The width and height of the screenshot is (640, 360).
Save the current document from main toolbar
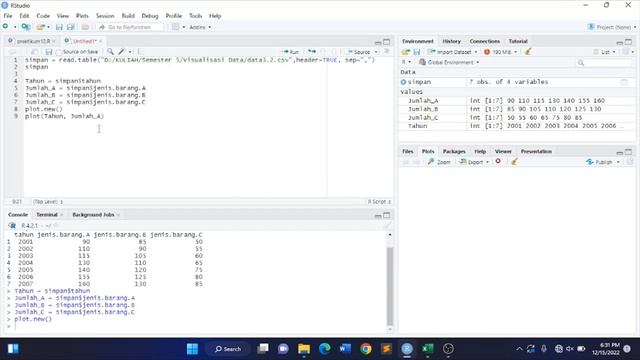[59, 27]
